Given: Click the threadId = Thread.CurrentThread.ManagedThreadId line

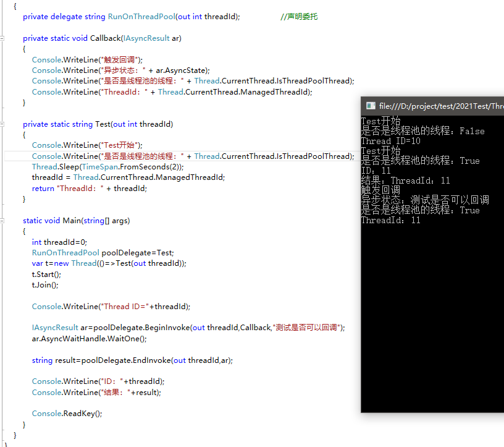Looking at the screenshot, I should pos(128,177).
